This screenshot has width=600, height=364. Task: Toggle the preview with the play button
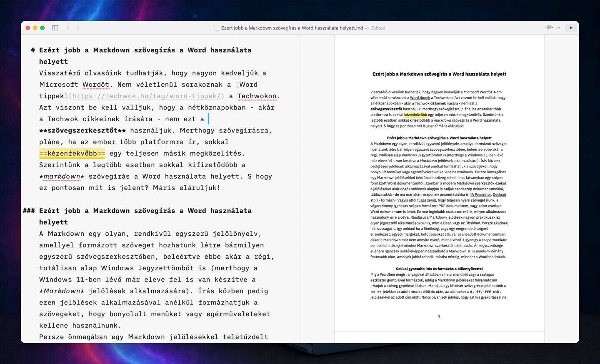tap(571, 28)
